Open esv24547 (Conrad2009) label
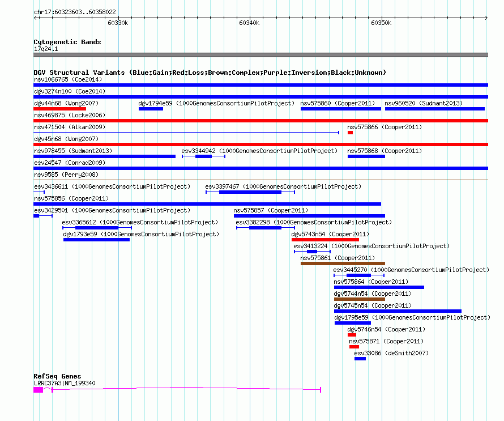This screenshot has height=421, width=504. [70, 163]
